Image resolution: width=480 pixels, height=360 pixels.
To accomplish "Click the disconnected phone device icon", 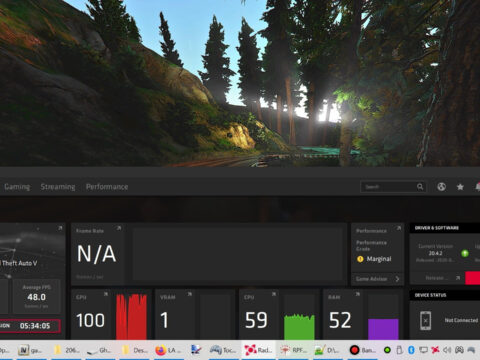I will pyautogui.click(x=425, y=320).
